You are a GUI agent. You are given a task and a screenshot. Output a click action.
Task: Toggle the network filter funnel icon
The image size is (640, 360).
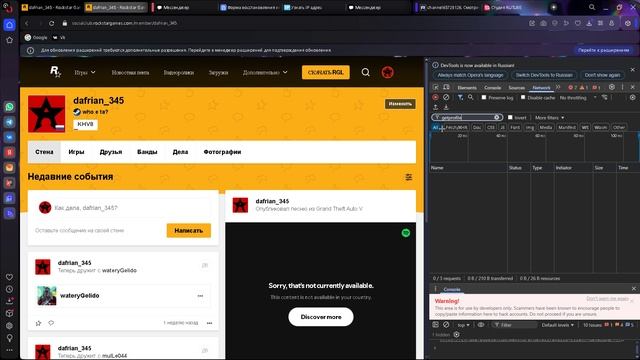click(x=460, y=98)
